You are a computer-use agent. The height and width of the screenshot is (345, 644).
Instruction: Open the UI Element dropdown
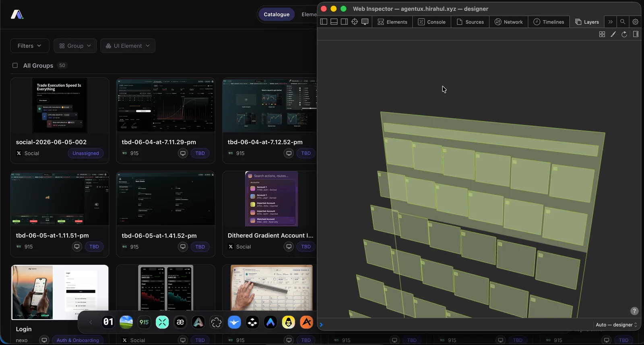click(x=128, y=45)
